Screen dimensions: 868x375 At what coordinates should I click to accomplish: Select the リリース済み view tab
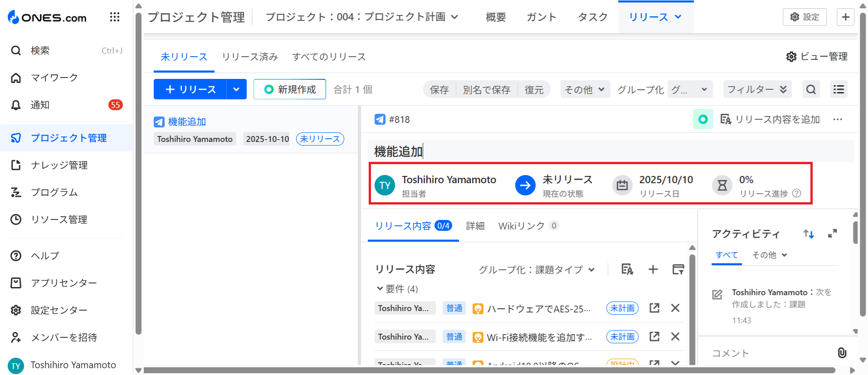tap(250, 57)
